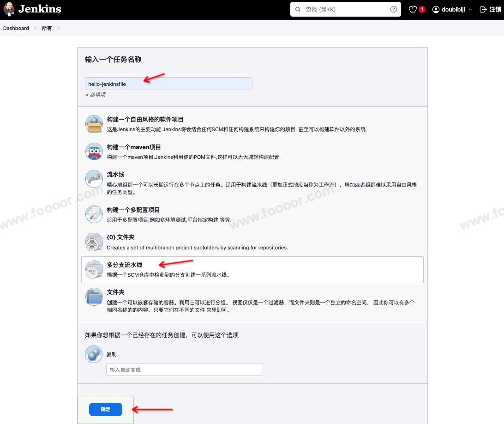Screen dimensions: 504x424
Task: Click the task name input field
Action: (168, 84)
